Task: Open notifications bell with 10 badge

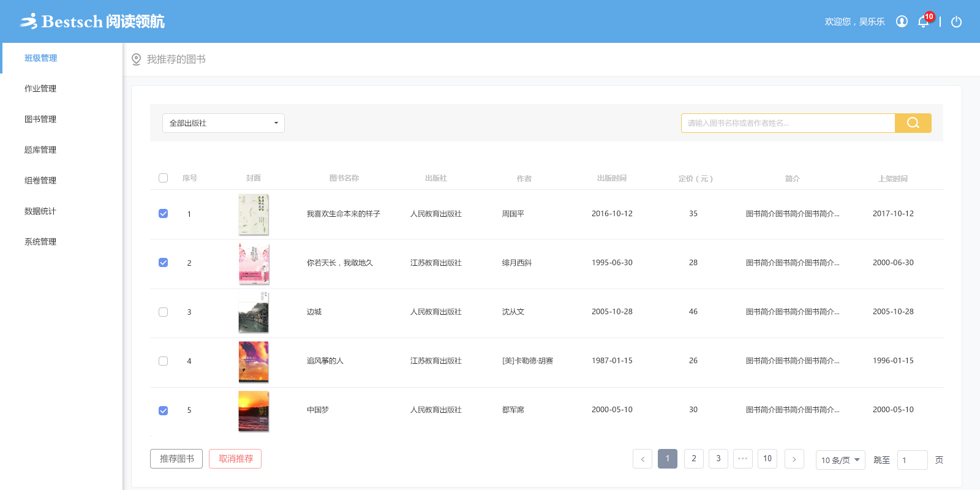Action: point(924,22)
